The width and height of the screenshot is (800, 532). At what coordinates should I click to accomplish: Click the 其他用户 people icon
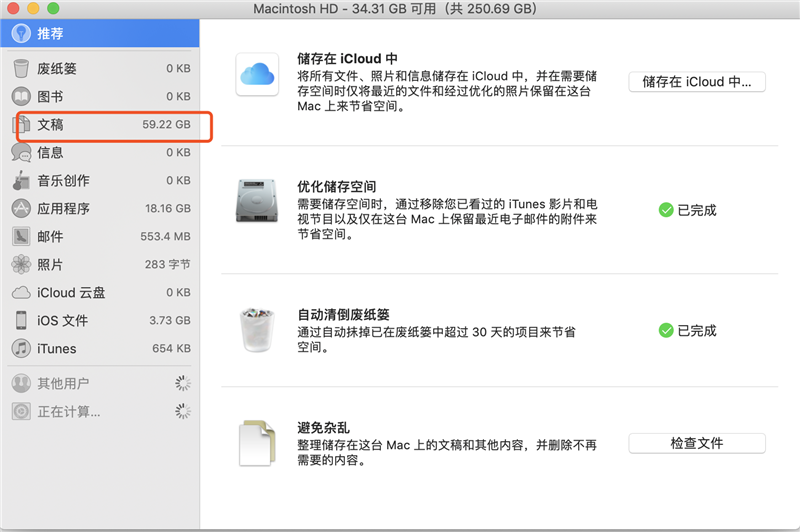coord(21,383)
